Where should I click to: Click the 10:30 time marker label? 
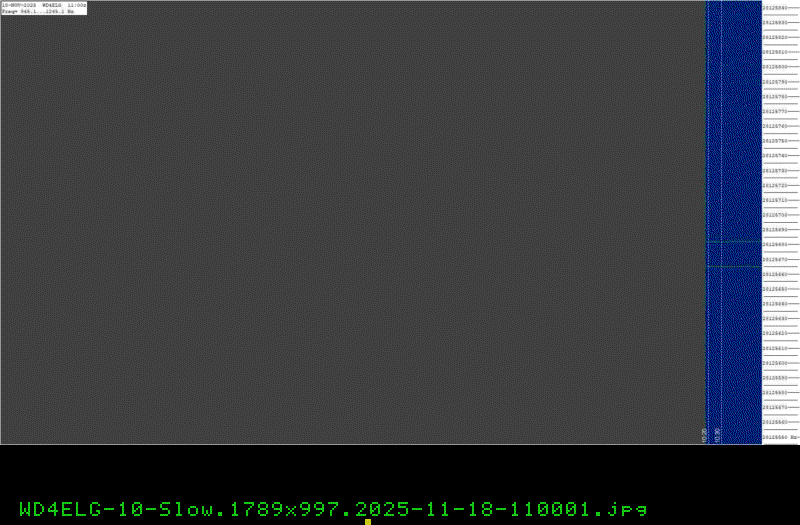[x=717, y=435]
